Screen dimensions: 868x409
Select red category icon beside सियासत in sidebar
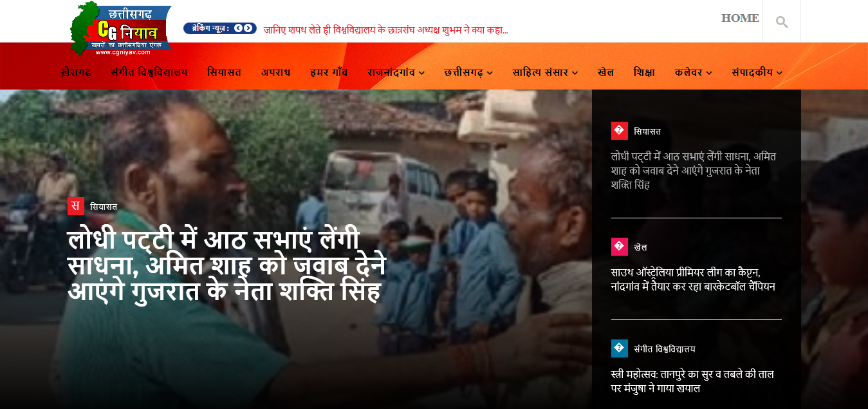(619, 131)
